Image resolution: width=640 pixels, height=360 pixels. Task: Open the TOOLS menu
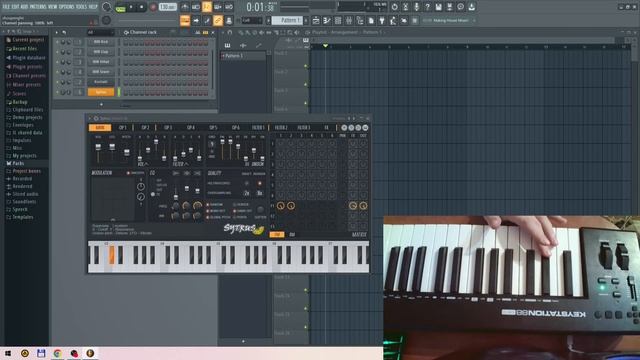click(81, 7)
